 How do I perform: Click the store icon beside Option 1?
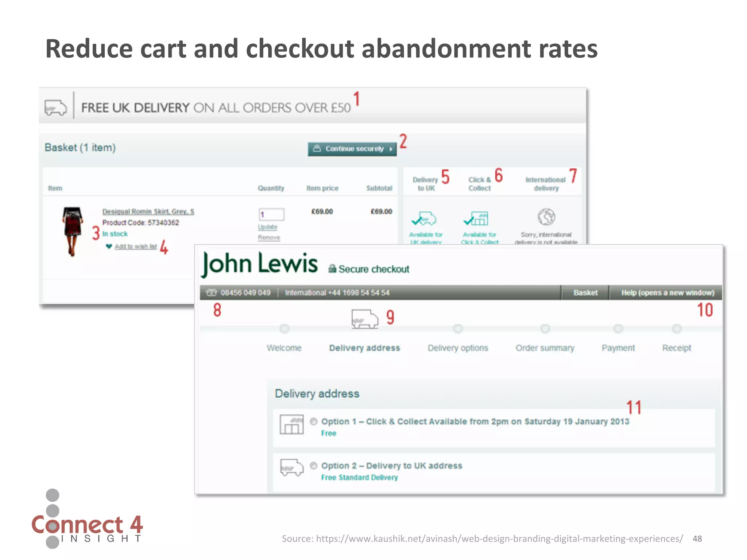click(292, 424)
